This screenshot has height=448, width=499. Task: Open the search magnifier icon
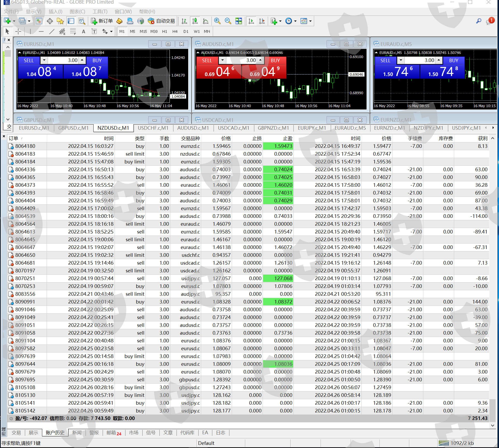tap(479, 21)
